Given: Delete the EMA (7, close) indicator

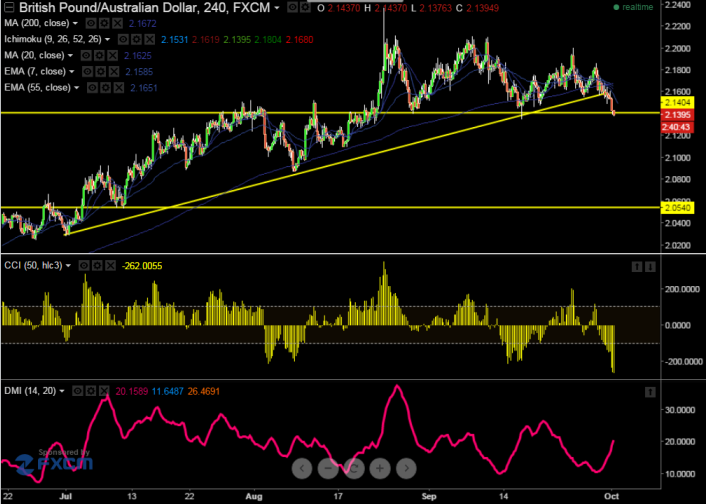Looking at the screenshot, I should click(113, 71).
